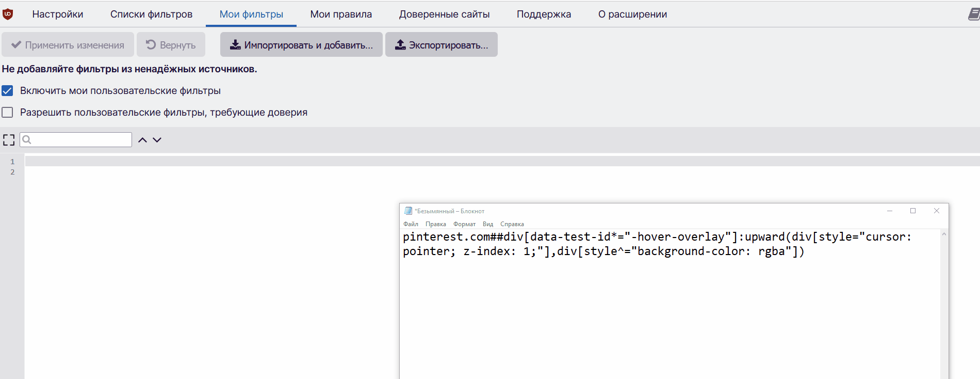Click the pinterest.com filter text in Notepad

click(x=657, y=244)
